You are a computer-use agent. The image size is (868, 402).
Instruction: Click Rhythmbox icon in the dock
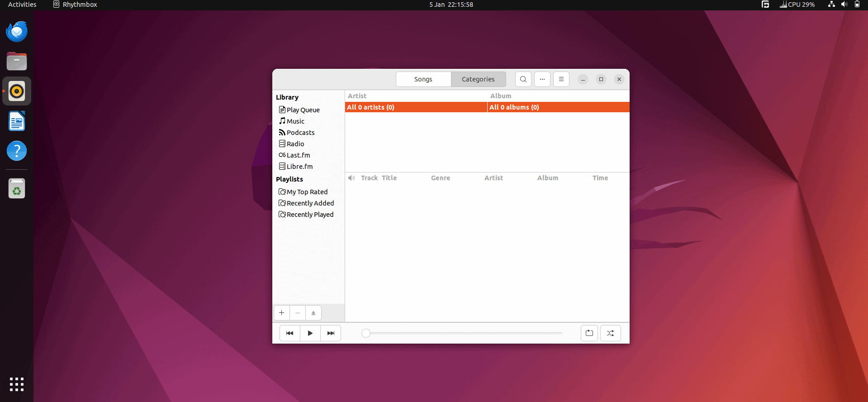(17, 91)
